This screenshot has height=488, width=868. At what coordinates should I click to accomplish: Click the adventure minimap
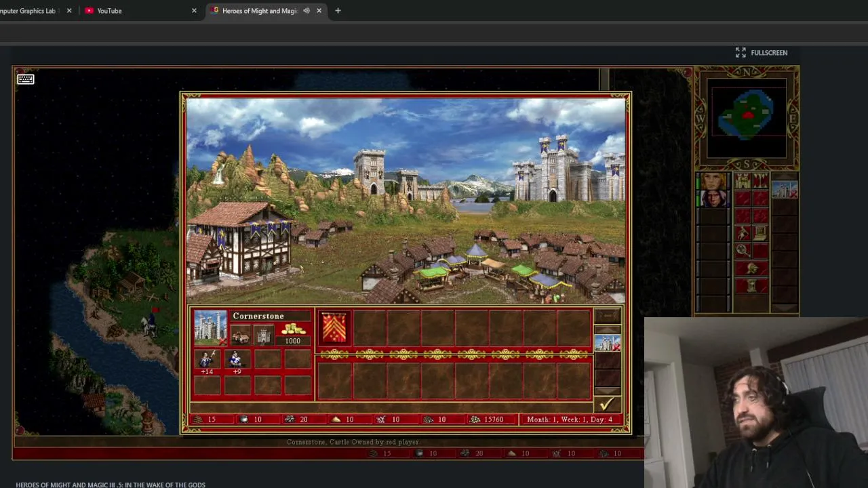pyautogui.click(x=747, y=117)
